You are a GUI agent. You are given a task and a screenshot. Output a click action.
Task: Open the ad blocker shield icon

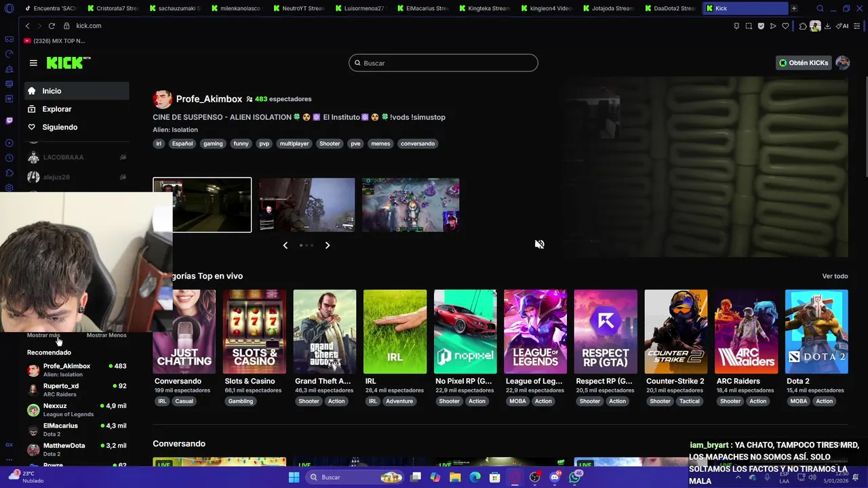(x=761, y=26)
